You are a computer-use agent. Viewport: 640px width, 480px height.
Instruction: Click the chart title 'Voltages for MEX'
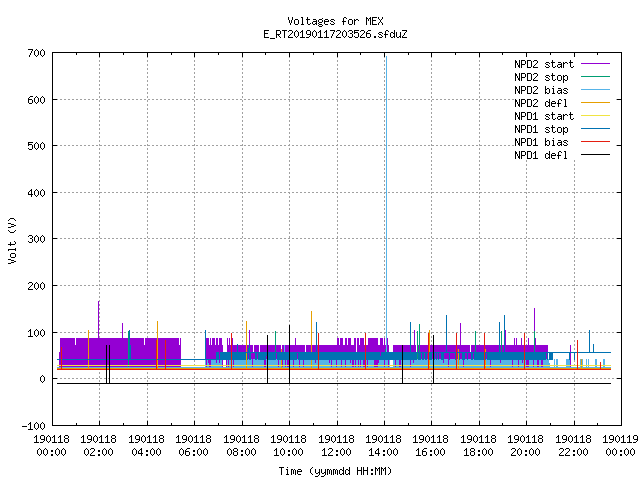pyautogui.click(x=335, y=21)
